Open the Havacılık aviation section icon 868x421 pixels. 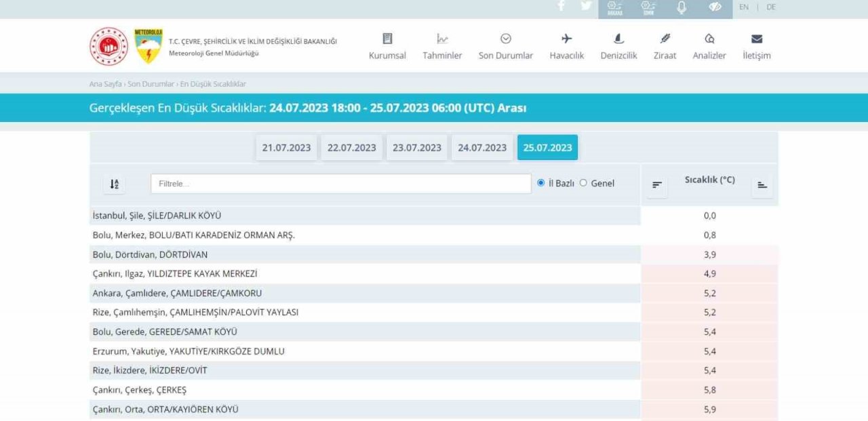coord(567,39)
